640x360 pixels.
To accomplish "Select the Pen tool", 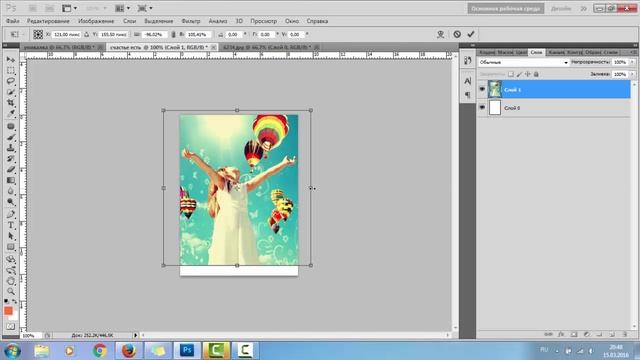I will tap(11, 215).
